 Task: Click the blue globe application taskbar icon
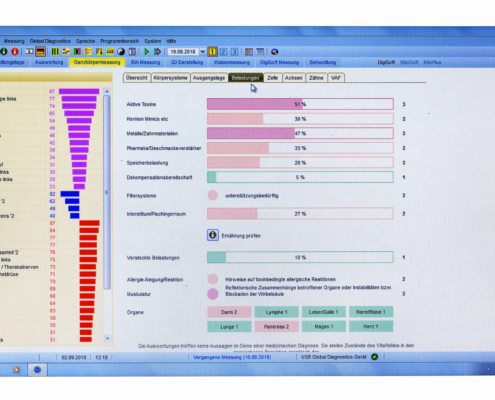37,370
